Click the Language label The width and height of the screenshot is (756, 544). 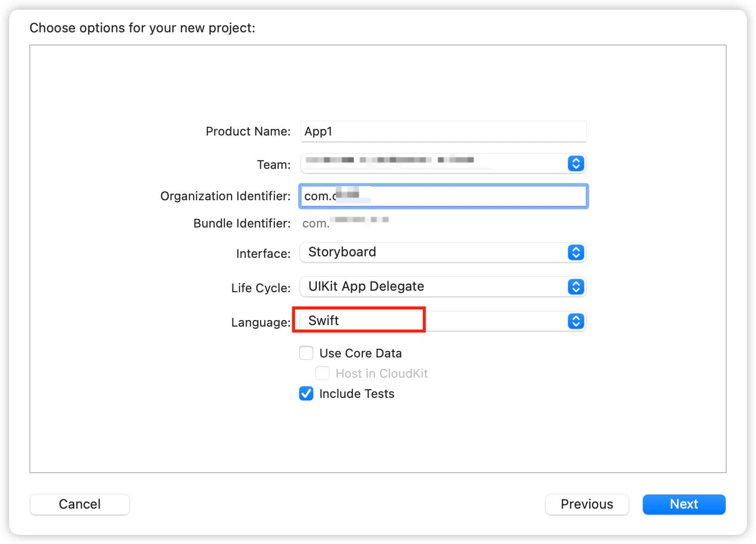click(x=261, y=322)
